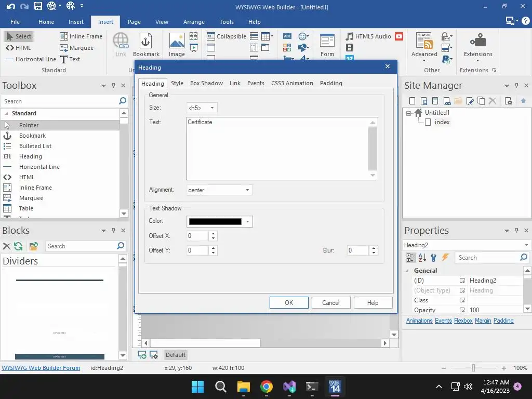Open the Blocks panel options arrow
The height and width of the screenshot is (399, 532).
[103, 231]
